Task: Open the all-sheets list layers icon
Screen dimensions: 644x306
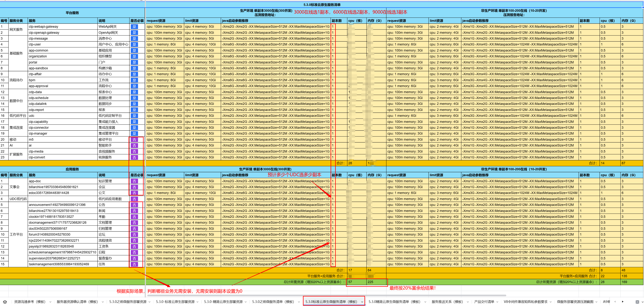Action: [x=5, y=302]
